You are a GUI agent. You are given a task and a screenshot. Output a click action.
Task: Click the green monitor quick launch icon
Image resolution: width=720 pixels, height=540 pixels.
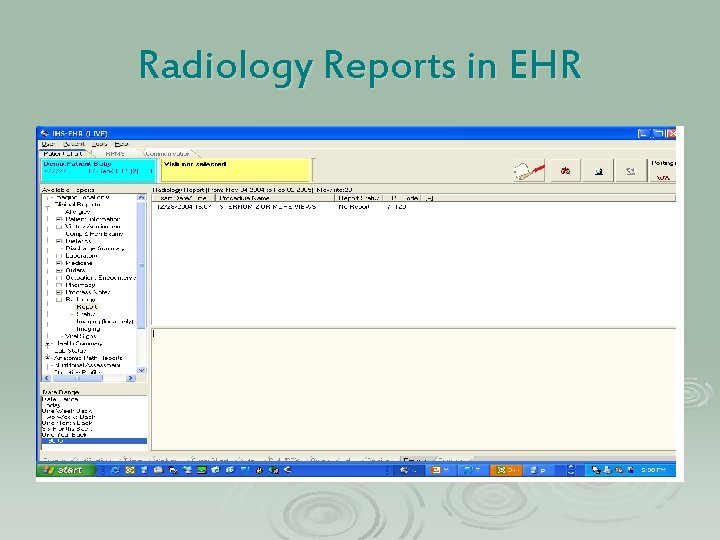pos(202,470)
